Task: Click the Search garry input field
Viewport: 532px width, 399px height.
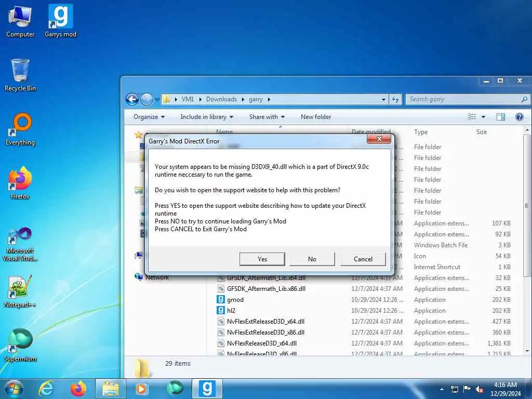Action: 463,99
